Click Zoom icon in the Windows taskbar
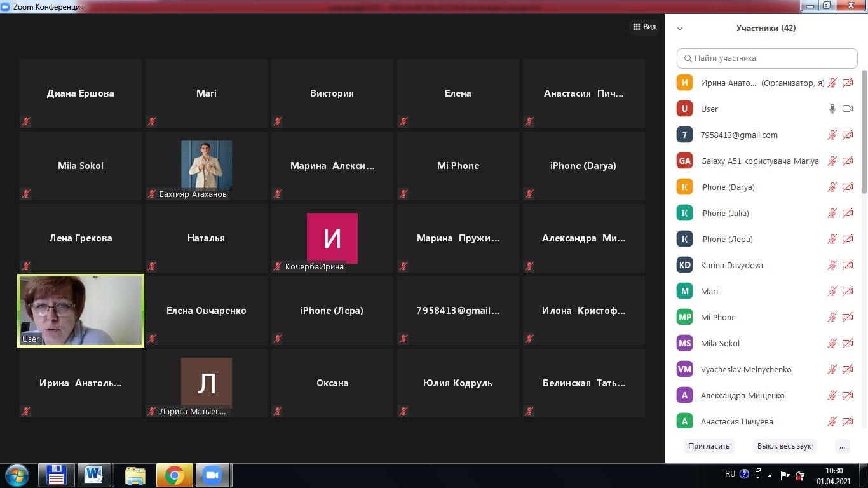Image resolution: width=868 pixels, height=488 pixels. [213, 475]
